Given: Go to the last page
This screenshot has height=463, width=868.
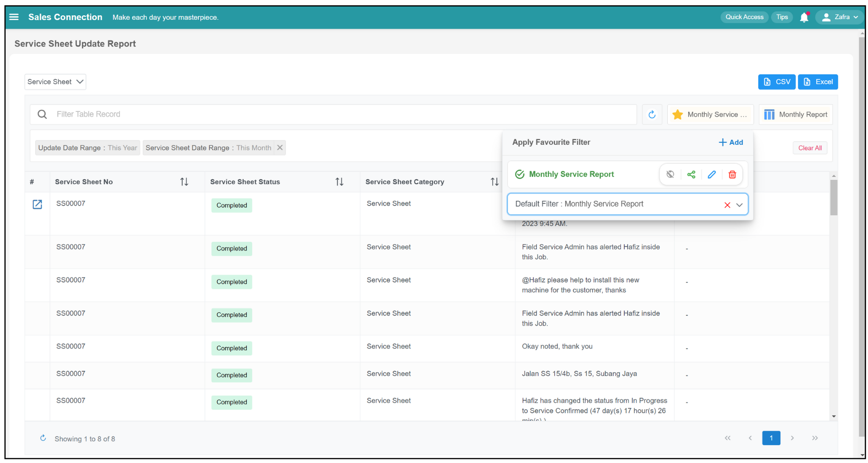Looking at the screenshot, I should 815,438.
